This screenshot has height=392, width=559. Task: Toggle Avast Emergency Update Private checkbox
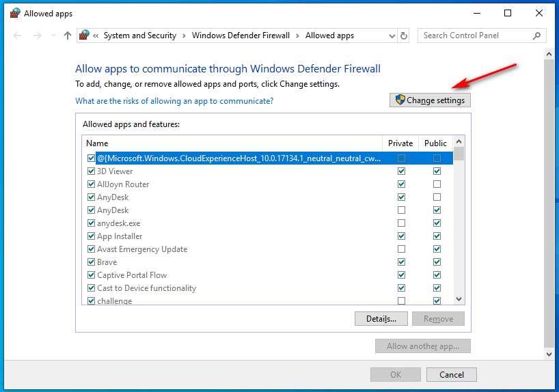click(x=401, y=249)
